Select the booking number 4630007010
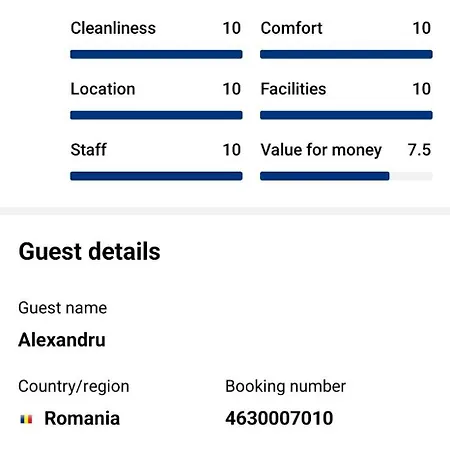Image resolution: width=450 pixels, height=450 pixels. (279, 418)
